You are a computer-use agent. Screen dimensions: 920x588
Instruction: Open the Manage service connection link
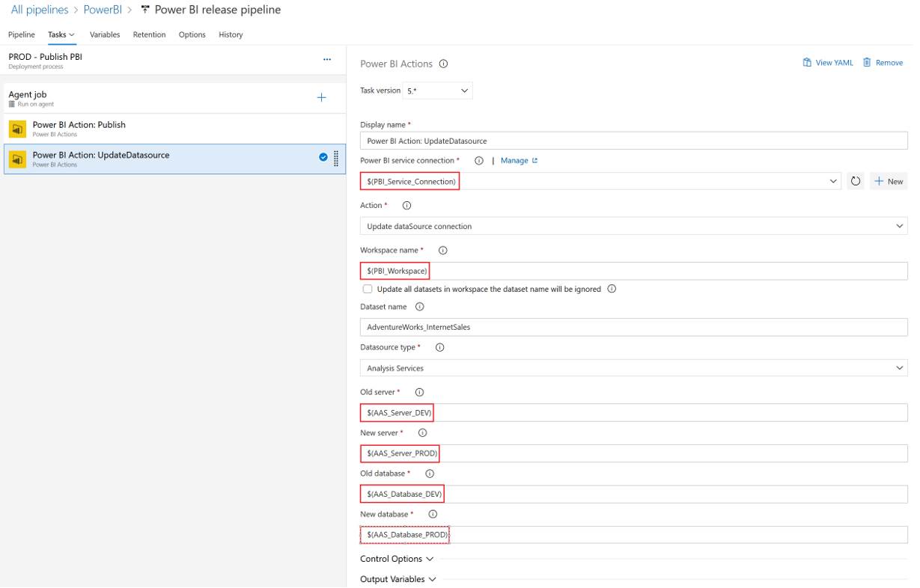(519, 161)
